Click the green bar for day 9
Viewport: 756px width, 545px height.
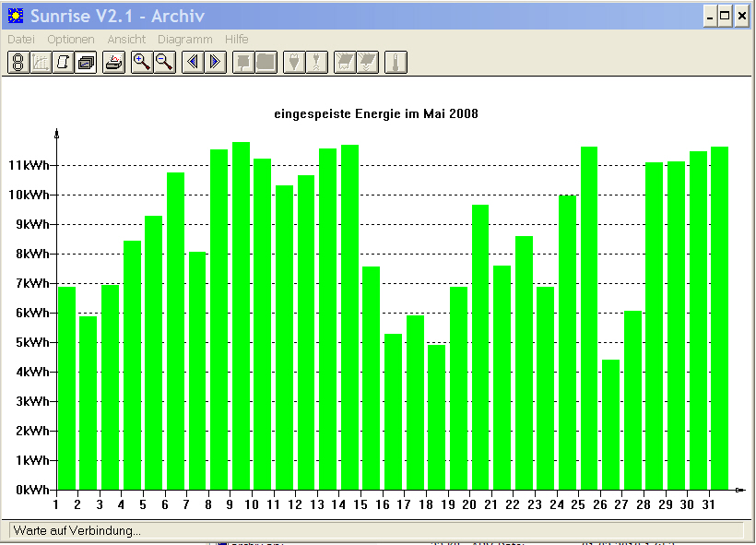[241, 316]
